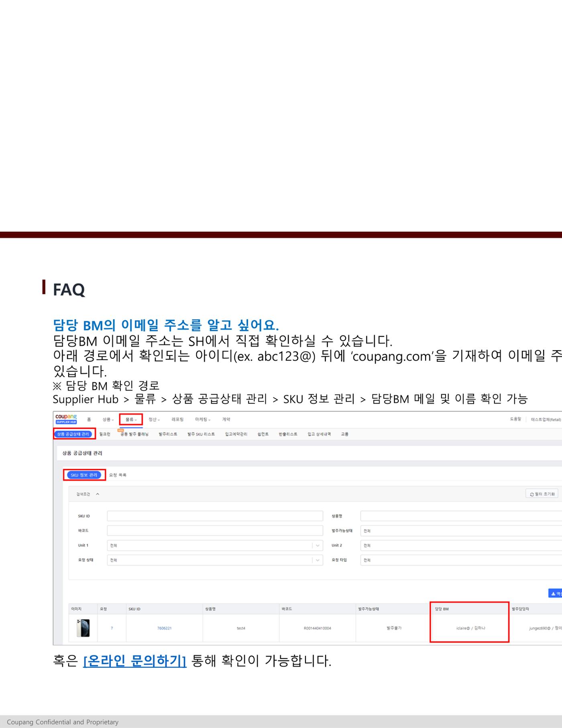Viewport: 562px width, 728px height.
Task: Select the 상품 공급상태 관리 sub-tab
Action: 73,434
